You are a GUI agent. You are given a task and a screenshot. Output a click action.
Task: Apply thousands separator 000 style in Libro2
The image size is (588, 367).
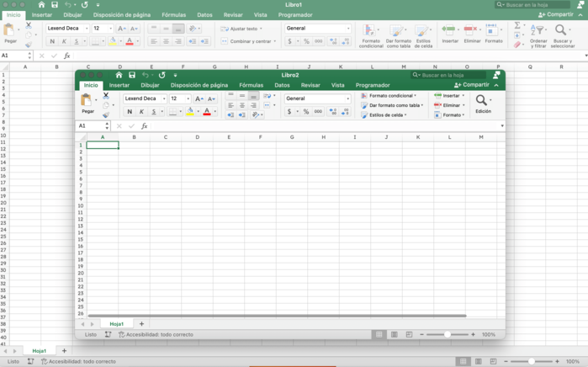pos(318,111)
